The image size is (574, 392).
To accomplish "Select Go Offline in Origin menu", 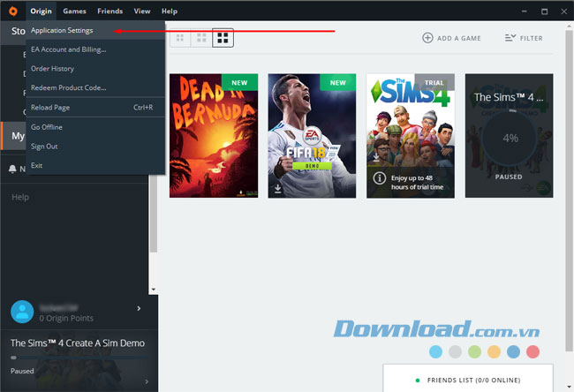I will (47, 127).
